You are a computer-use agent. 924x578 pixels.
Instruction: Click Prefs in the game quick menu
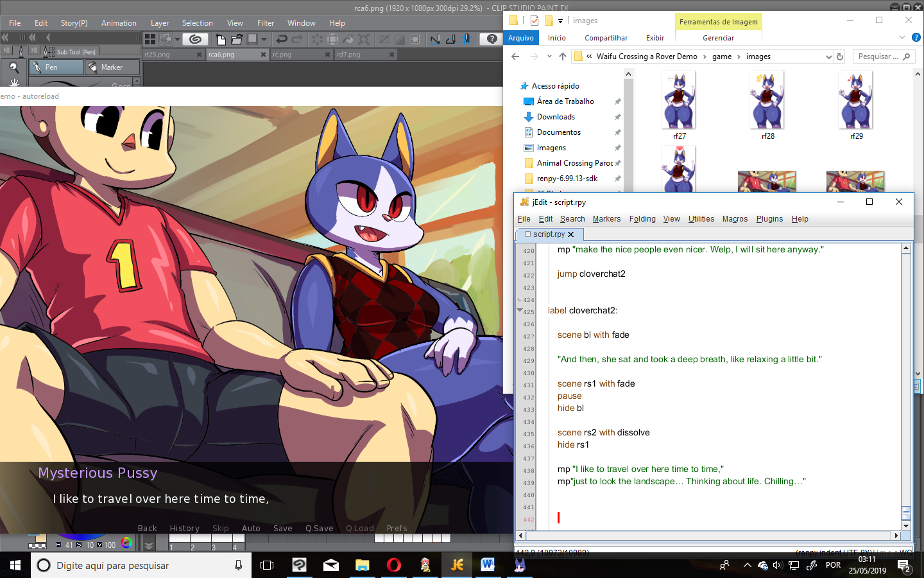click(397, 528)
